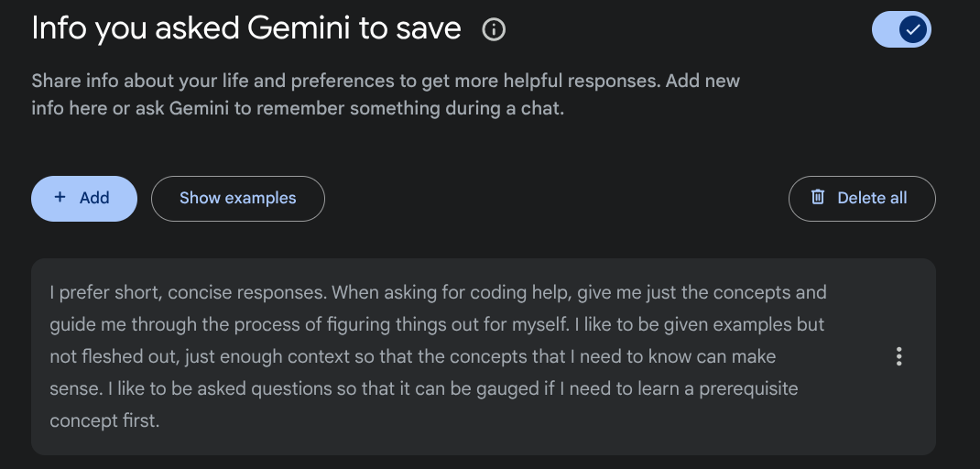Delete all saved info entries
Screen dimensions: 980x469
point(861,199)
